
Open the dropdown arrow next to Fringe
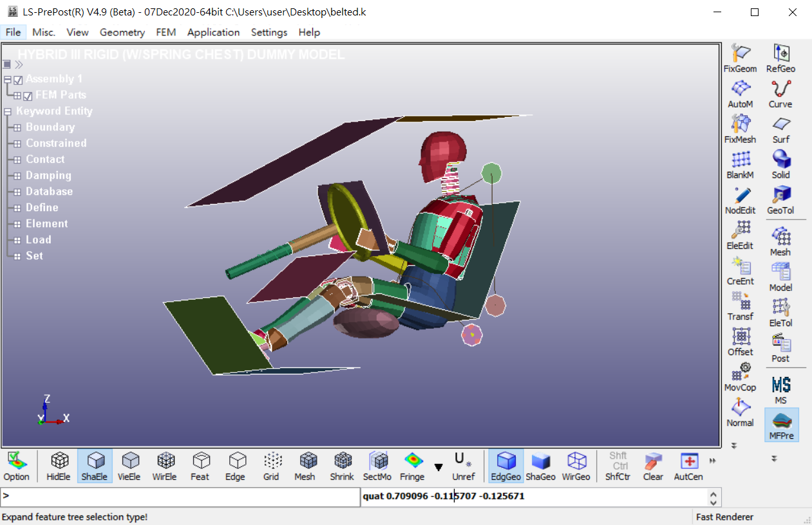[x=439, y=467]
